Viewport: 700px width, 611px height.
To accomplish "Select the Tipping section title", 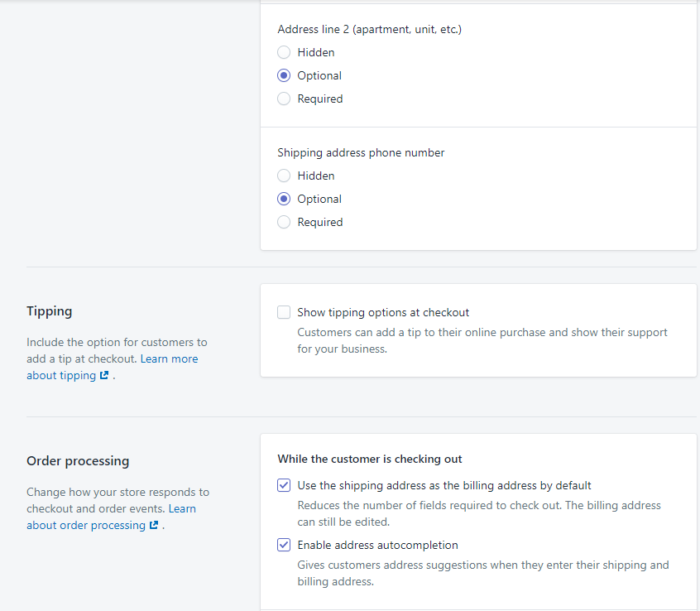I will point(50,311).
